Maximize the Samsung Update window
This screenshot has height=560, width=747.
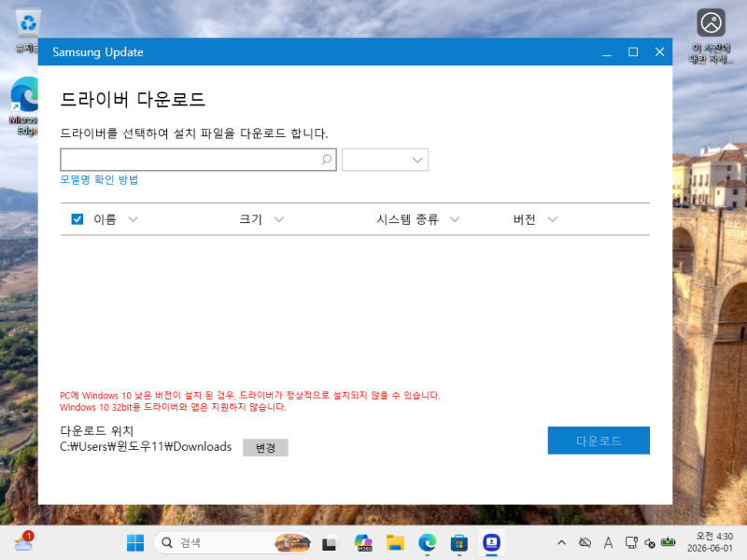click(633, 52)
